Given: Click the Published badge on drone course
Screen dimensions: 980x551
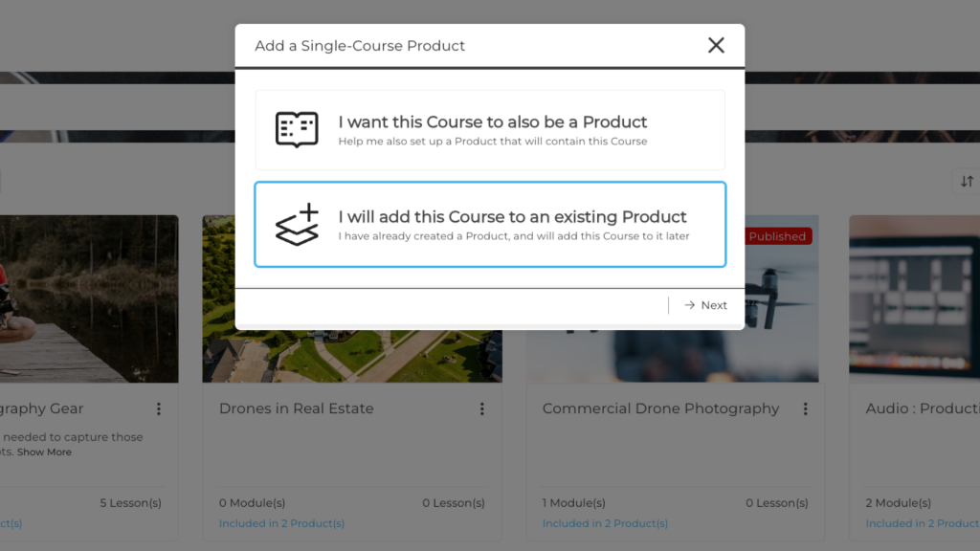Looking at the screenshot, I should (x=777, y=236).
